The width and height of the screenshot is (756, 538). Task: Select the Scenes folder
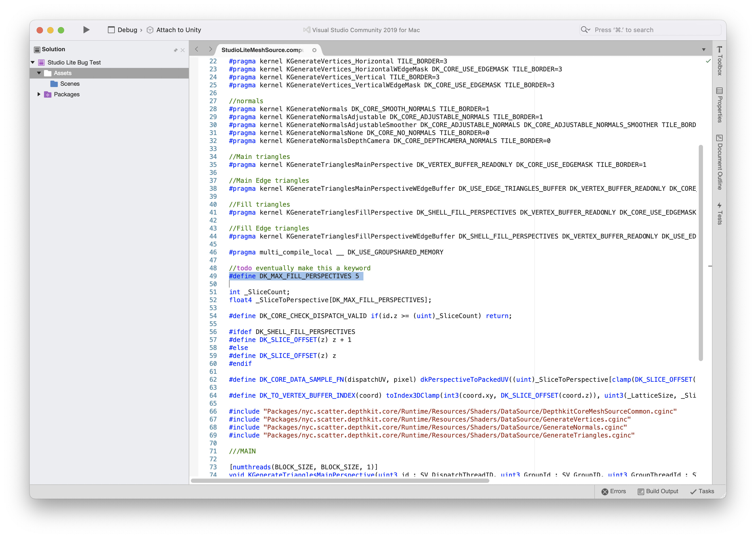click(x=69, y=84)
